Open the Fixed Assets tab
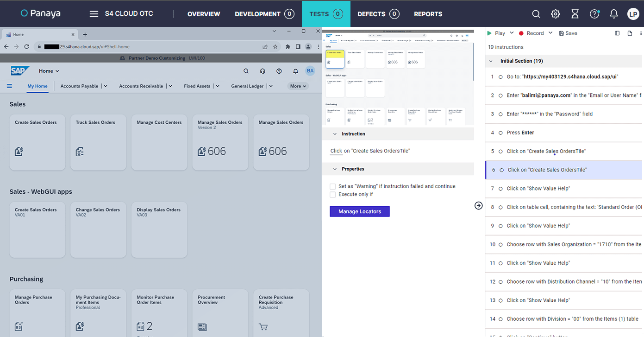This screenshot has width=644, height=337. (197, 86)
